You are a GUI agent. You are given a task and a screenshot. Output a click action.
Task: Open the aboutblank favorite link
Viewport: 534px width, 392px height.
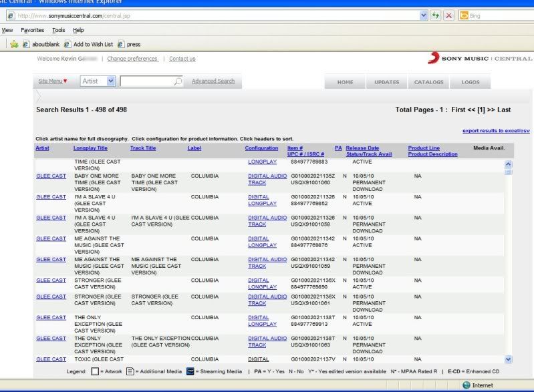41,44
